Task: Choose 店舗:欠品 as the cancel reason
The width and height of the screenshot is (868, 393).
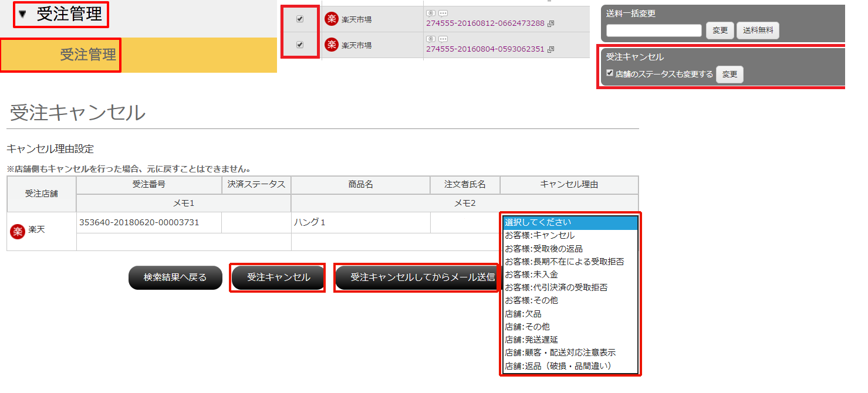Action: (x=523, y=314)
